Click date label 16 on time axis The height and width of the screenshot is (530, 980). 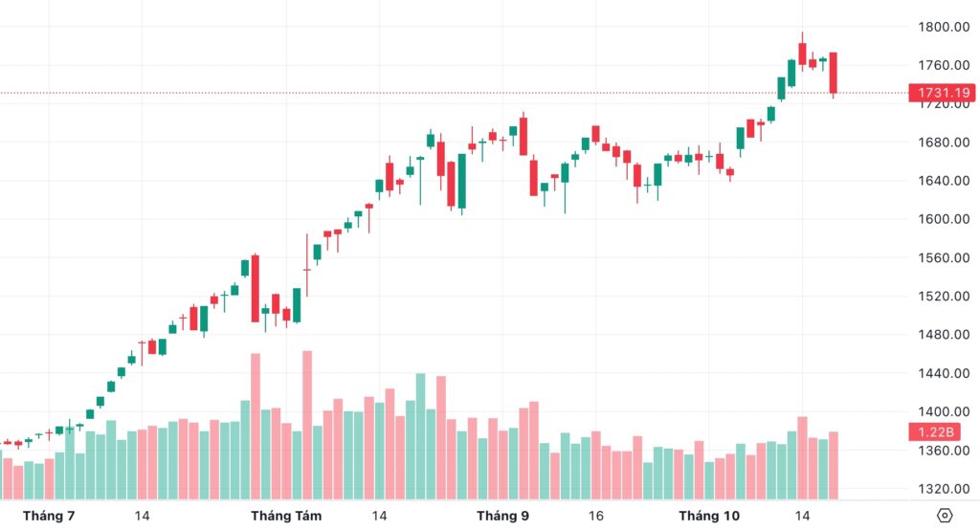(x=596, y=516)
